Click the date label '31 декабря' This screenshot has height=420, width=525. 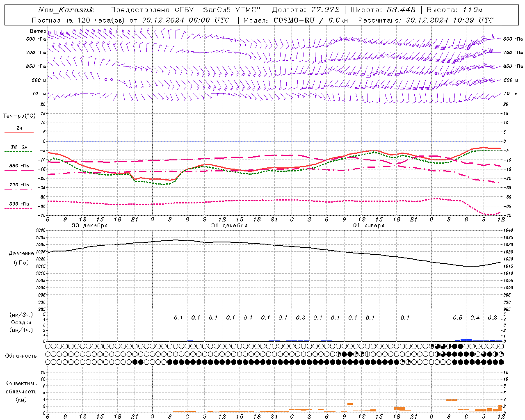point(229,226)
